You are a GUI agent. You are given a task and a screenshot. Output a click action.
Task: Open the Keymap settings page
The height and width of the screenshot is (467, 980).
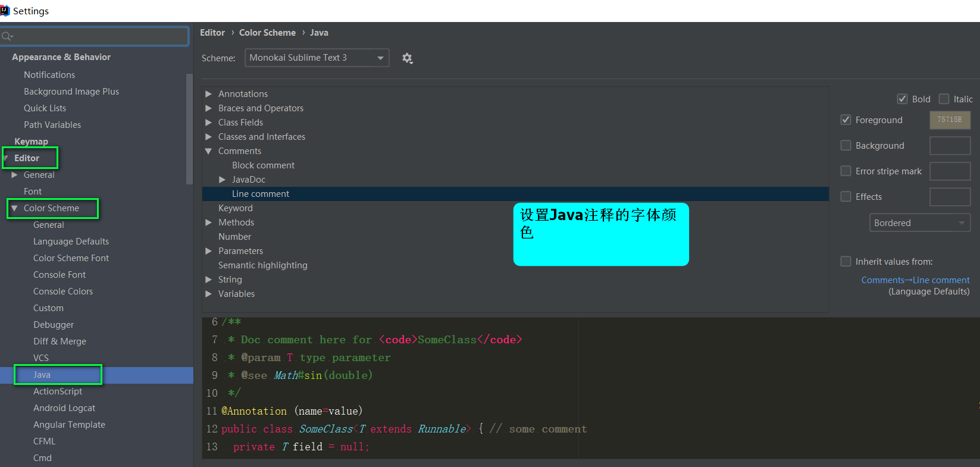(x=31, y=142)
